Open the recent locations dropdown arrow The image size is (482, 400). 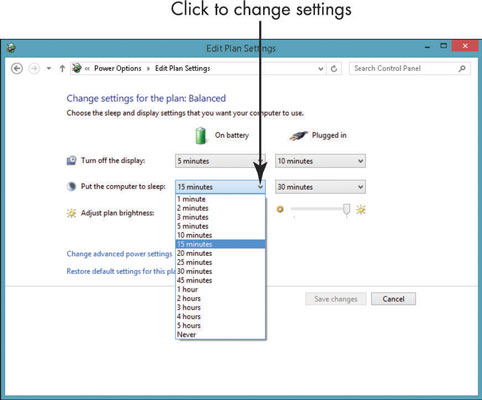click(49, 69)
